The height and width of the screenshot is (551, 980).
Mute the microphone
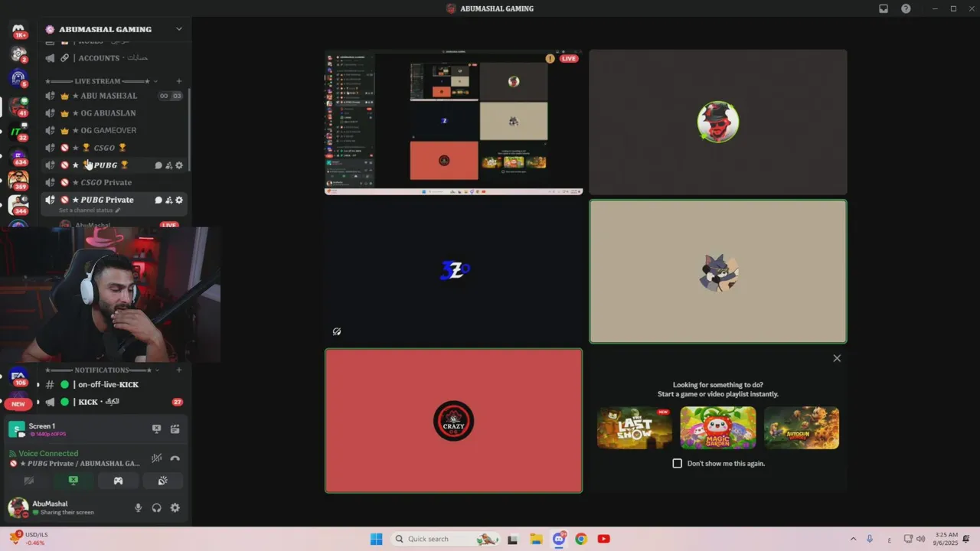click(x=139, y=507)
